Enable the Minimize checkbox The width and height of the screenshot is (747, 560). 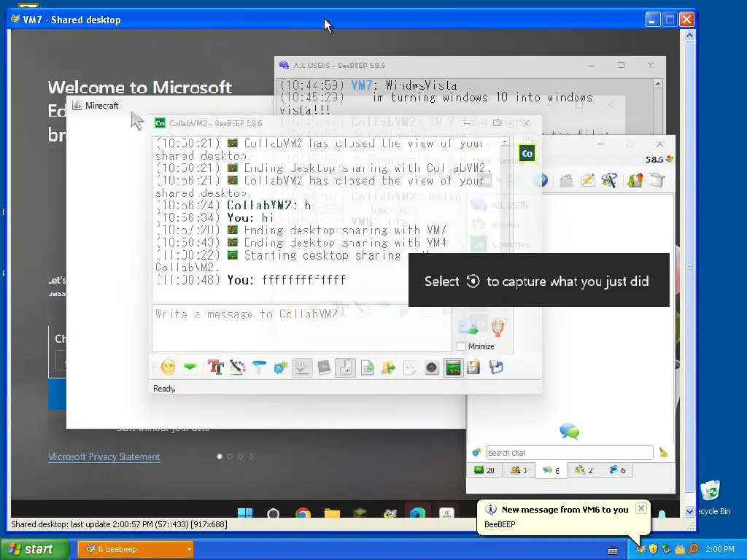pyautogui.click(x=461, y=346)
